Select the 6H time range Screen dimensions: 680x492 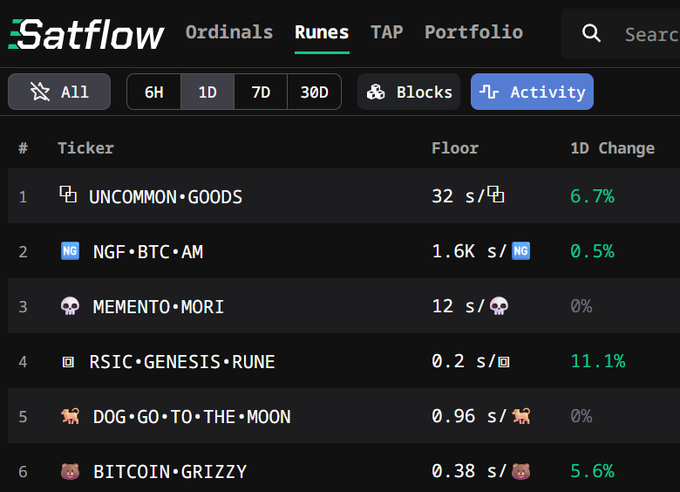(x=154, y=92)
